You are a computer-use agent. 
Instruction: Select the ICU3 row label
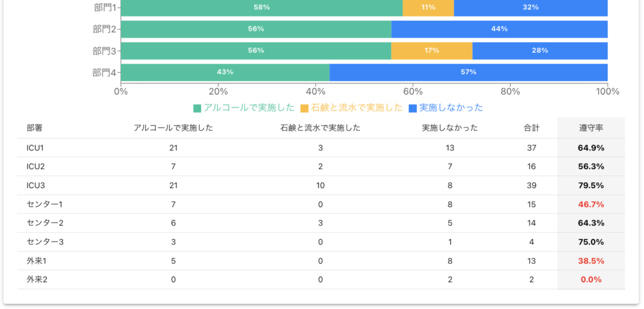coord(36,186)
